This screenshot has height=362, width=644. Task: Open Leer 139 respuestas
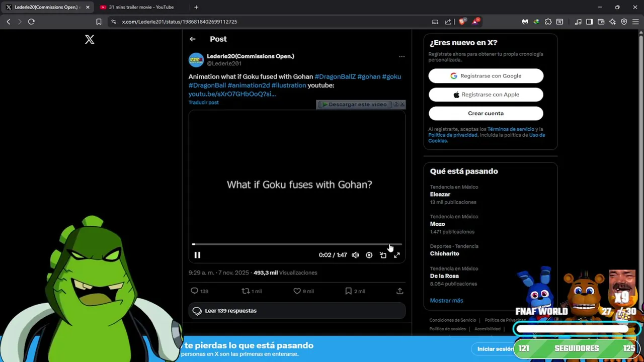(297, 311)
